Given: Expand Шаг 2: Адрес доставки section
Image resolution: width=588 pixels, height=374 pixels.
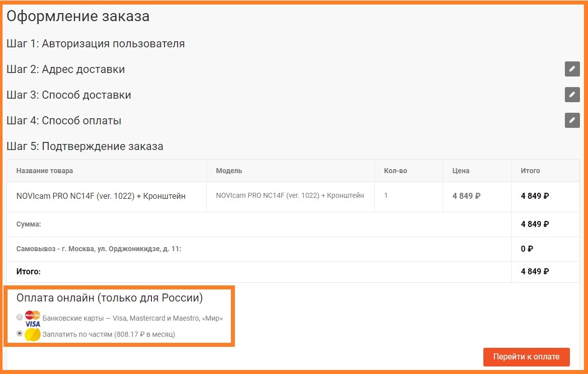Looking at the screenshot, I should pyautogui.click(x=65, y=69).
